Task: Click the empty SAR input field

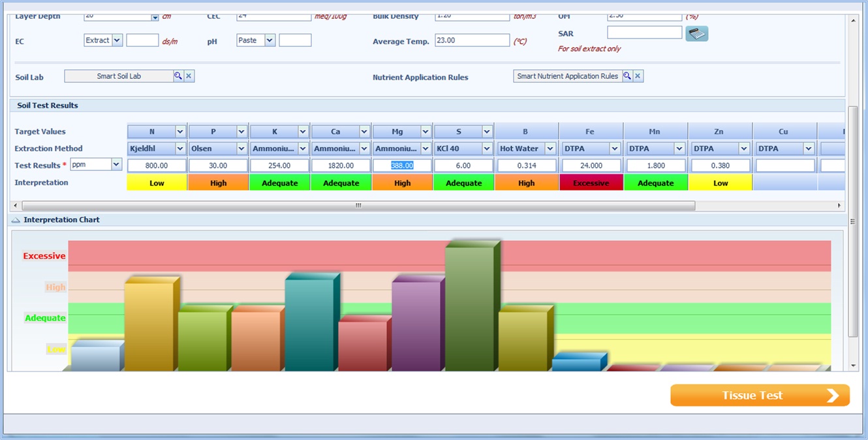Action: click(x=645, y=33)
